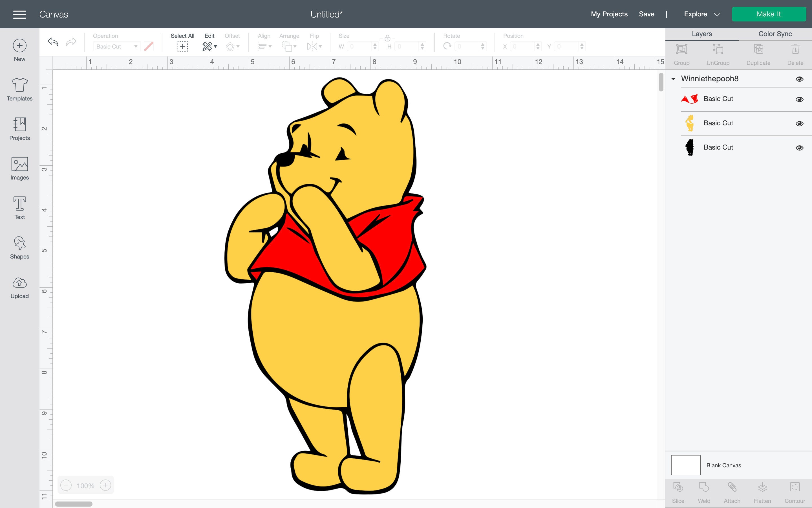Hide the black Basic Cut layer

coord(799,148)
